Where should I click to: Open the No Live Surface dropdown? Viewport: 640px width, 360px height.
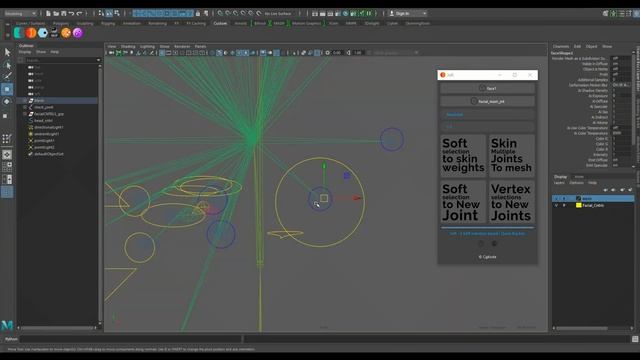coord(278,13)
